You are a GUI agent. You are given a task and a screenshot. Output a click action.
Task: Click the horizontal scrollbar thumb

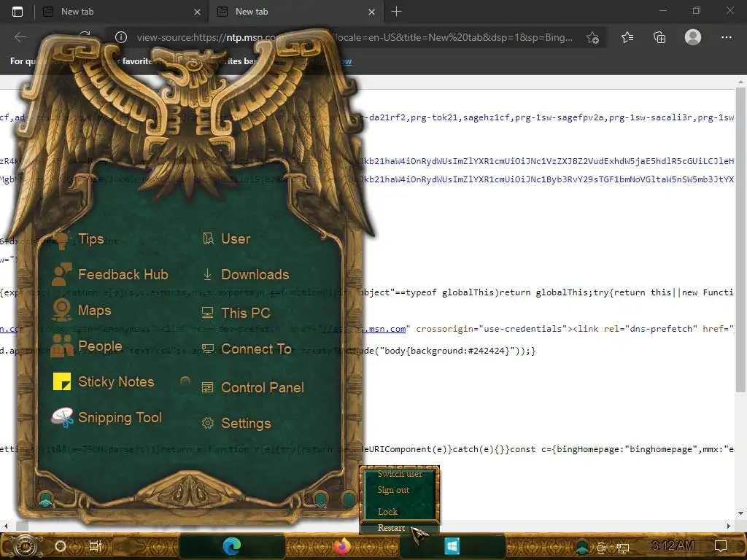coord(22,526)
